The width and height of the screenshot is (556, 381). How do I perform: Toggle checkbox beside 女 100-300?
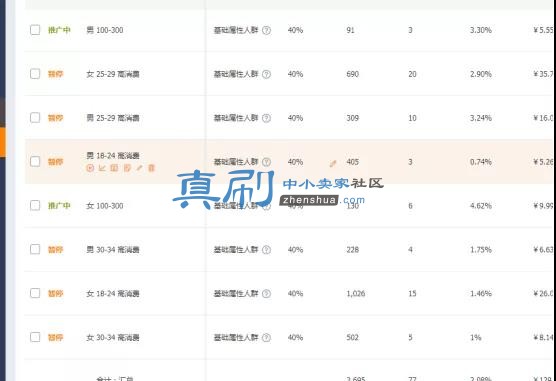coord(35,205)
